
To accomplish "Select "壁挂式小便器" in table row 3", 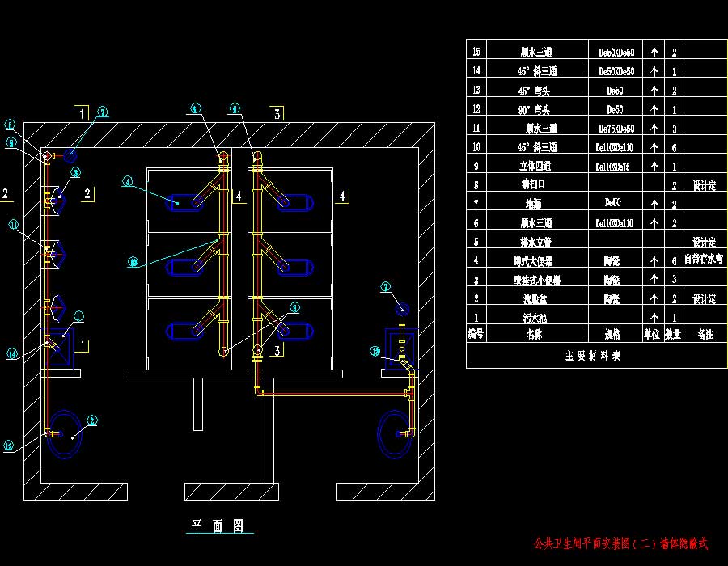I will (x=537, y=280).
